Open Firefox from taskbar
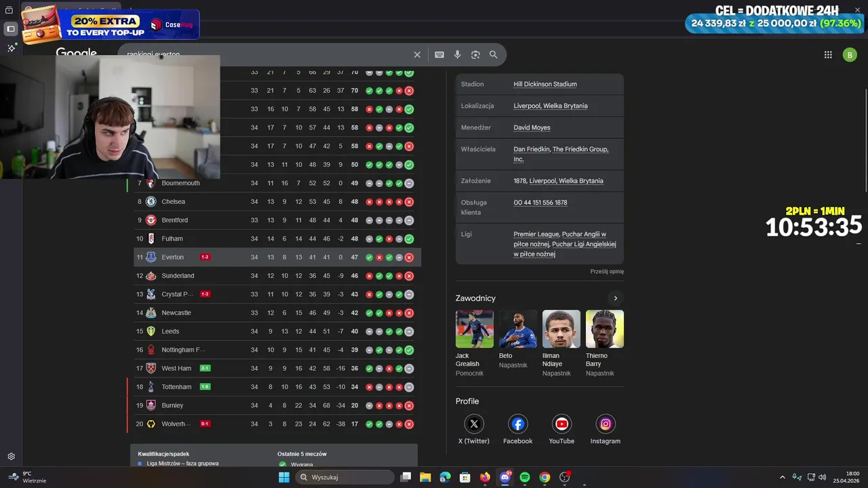Screen dimensions: 868x488 coord(485,477)
